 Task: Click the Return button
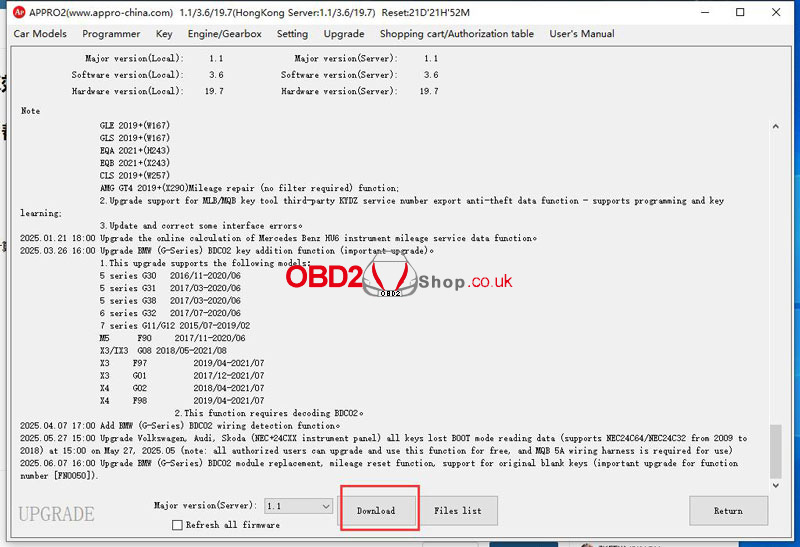[728, 511]
